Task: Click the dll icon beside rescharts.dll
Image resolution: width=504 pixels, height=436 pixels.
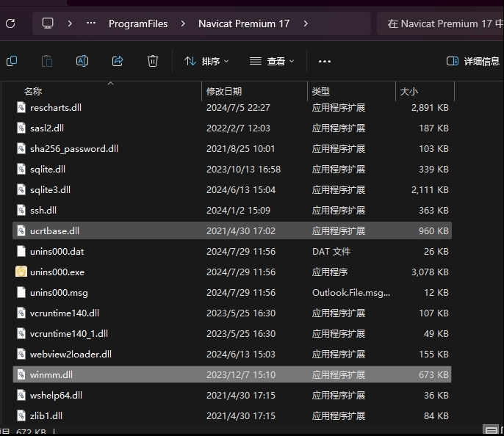Action: pos(21,107)
